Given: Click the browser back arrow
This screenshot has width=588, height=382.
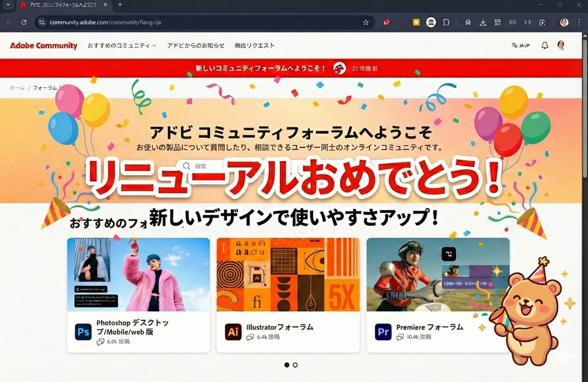Looking at the screenshot, I should 9,22.
